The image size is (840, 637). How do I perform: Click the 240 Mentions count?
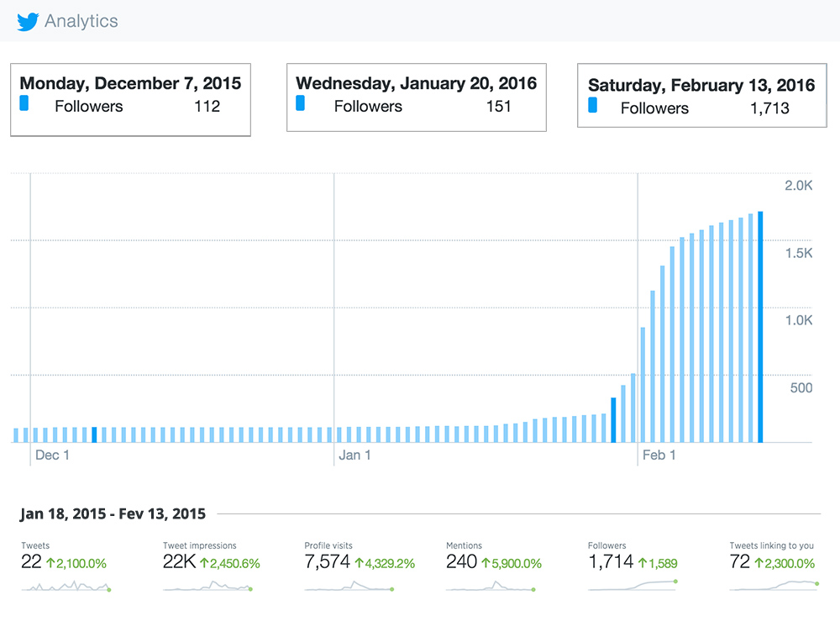point(461,561)
